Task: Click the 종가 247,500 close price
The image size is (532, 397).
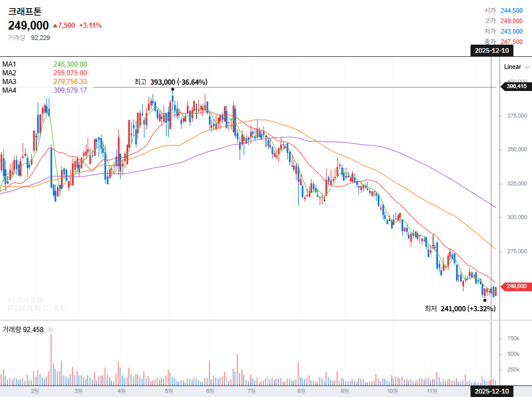Action: (x=504, y=42)
